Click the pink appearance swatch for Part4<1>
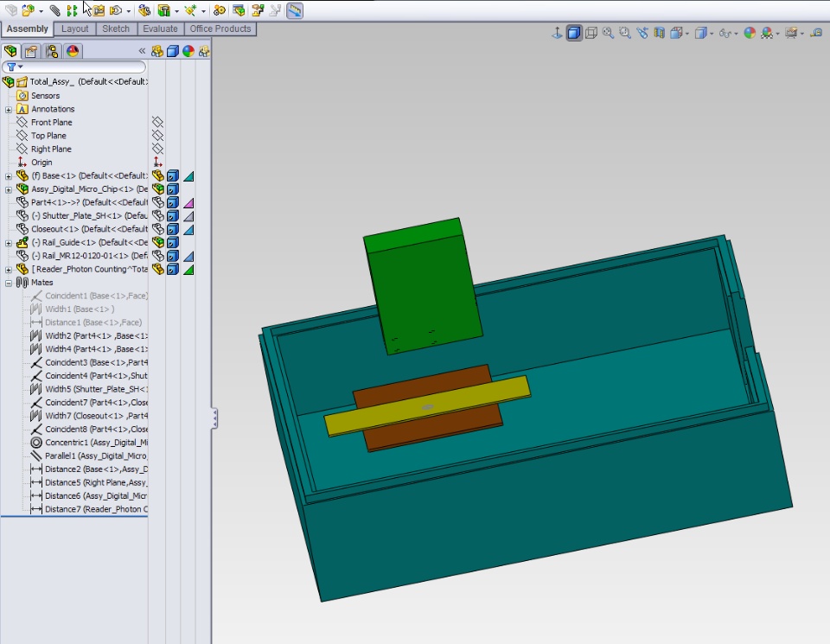Screen dimensions: 830x644 [x=188, y=203]
